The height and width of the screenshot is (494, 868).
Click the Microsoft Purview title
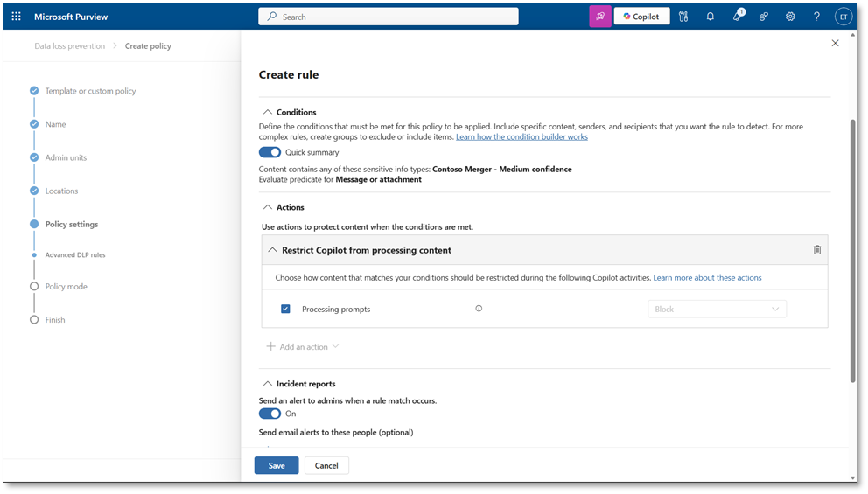click(x=71, y=17)
